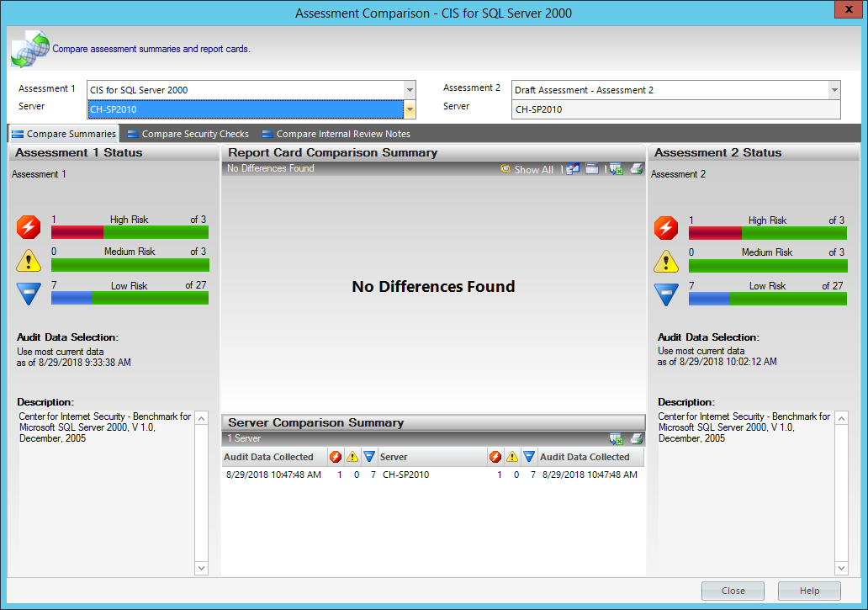Click the Assessment 1 Status panel header
The image size is (868, 610).
pyautogui.click(x=114, y=153)
